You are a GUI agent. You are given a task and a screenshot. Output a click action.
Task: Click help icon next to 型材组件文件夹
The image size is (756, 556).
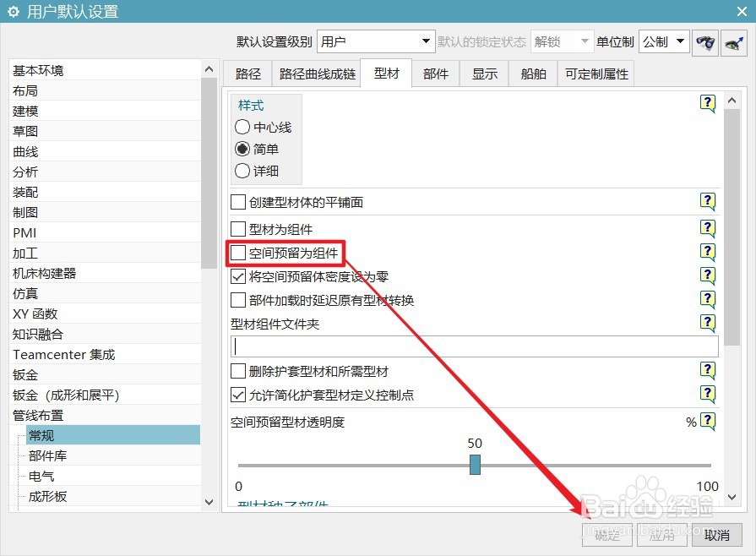tap(708, 323)
